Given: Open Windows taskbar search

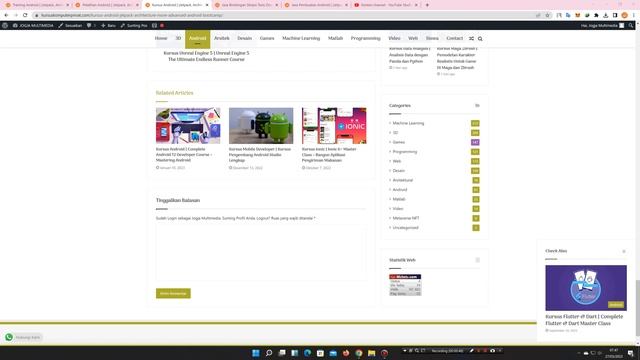Looking at the screenshot, I should click(269, 353).
